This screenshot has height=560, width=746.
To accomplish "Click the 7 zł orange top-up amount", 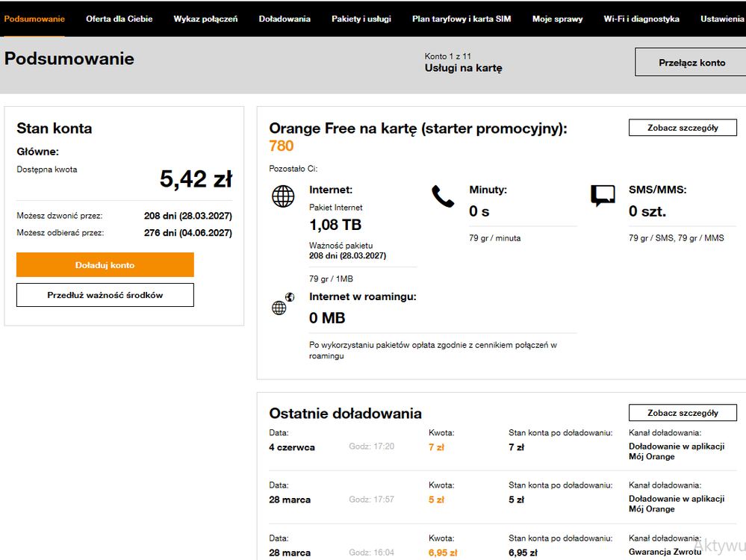I will tap(436, 447).
